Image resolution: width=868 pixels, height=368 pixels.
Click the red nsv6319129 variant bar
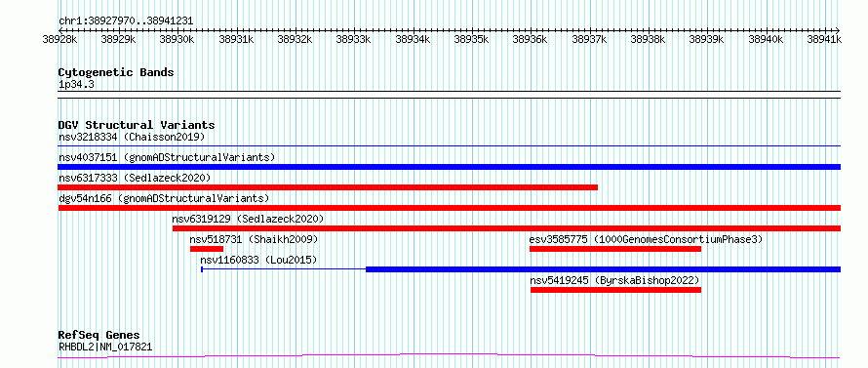coord(506,228)
